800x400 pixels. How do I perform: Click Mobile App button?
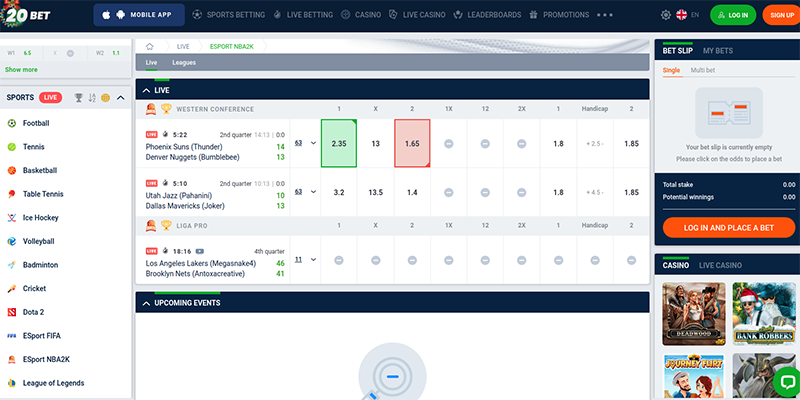[139, 15]
